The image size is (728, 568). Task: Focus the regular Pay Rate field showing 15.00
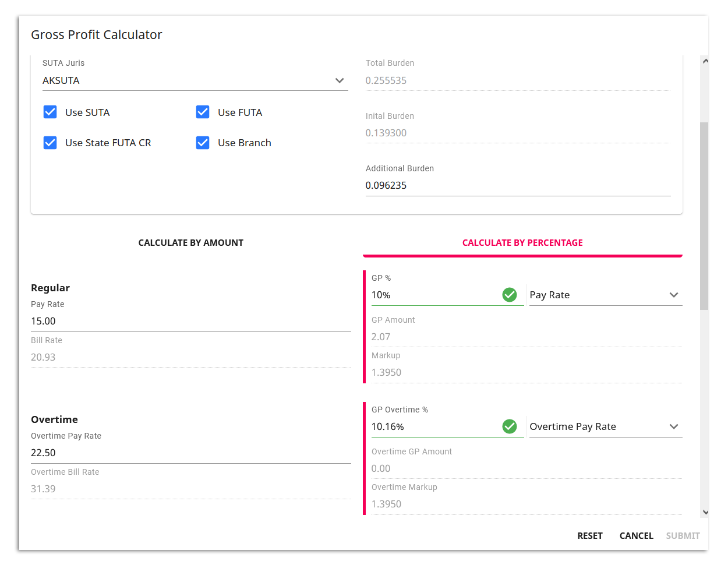[191, 321]
